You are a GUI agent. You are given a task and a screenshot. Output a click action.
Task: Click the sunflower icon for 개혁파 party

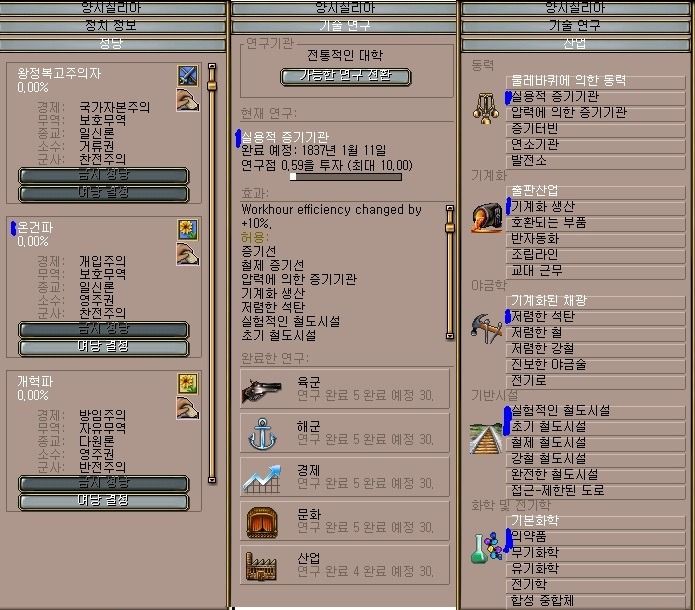coord(188,384)
